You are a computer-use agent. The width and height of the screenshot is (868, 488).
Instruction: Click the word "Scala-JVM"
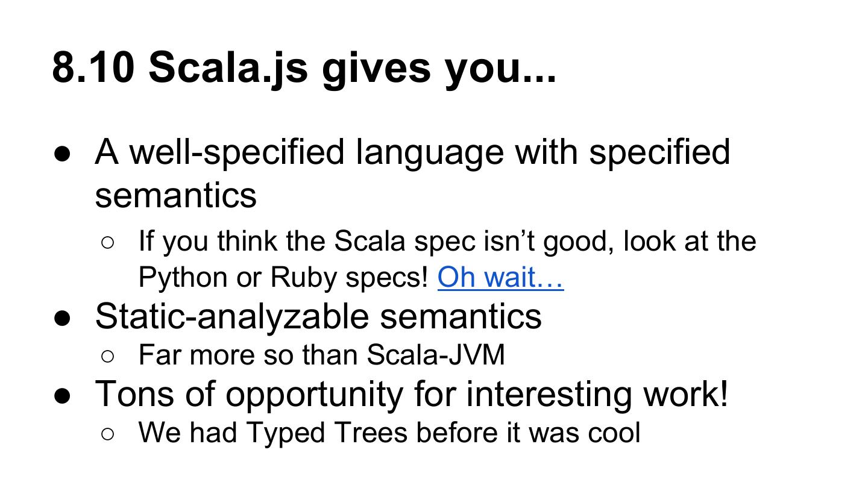point(435,354)
